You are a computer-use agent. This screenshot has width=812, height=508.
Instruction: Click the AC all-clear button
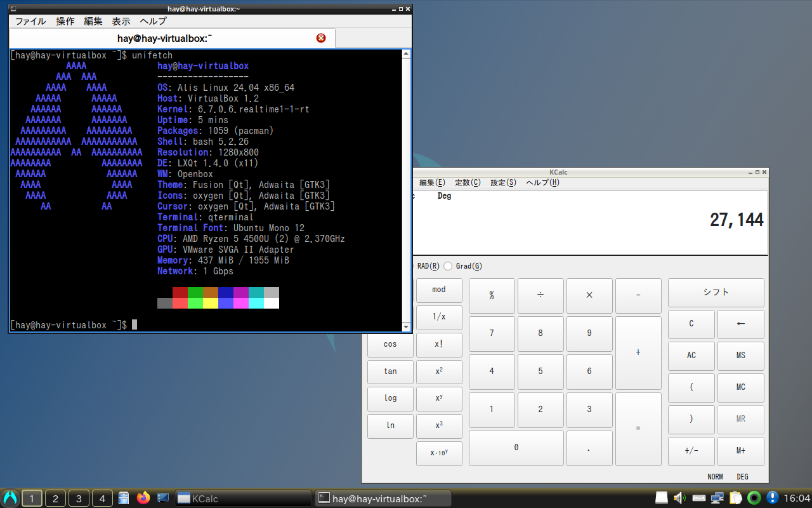691,356
